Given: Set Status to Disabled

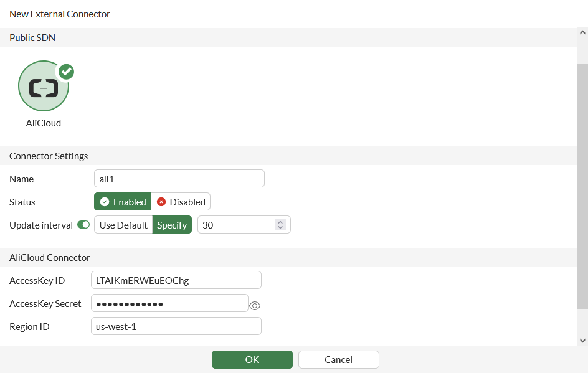Looking at the screenshot, I should [181, 202].
